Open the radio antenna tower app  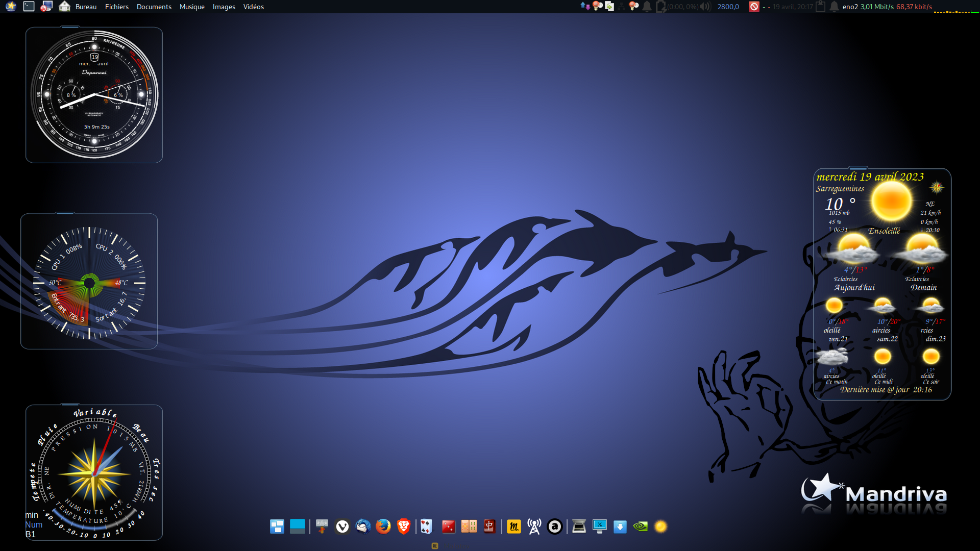coord(534,526)
